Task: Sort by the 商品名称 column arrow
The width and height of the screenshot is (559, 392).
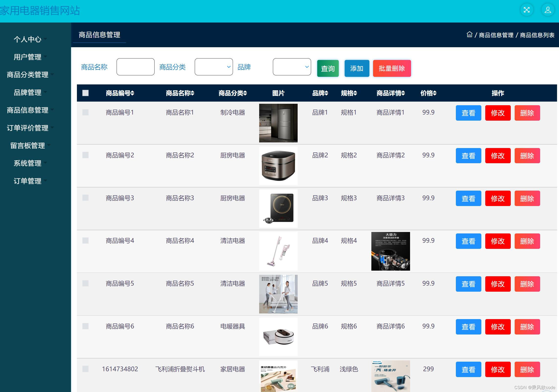Action: [x=193, y=93]
